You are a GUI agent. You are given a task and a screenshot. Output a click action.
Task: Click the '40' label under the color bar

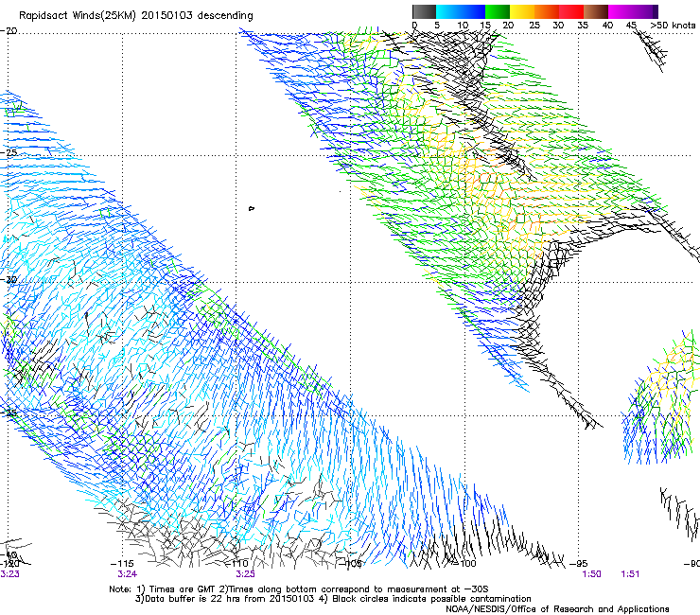coord(607,26)
